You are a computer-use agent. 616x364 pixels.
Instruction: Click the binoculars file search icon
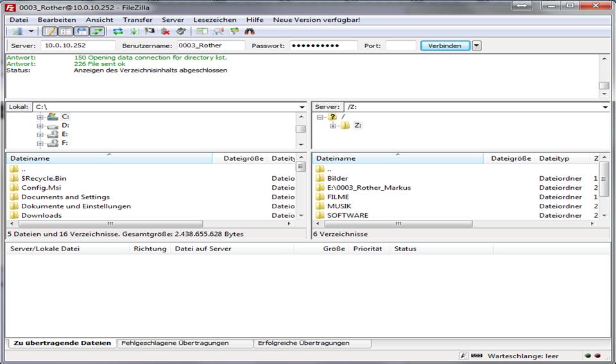[x=250, y=31]
